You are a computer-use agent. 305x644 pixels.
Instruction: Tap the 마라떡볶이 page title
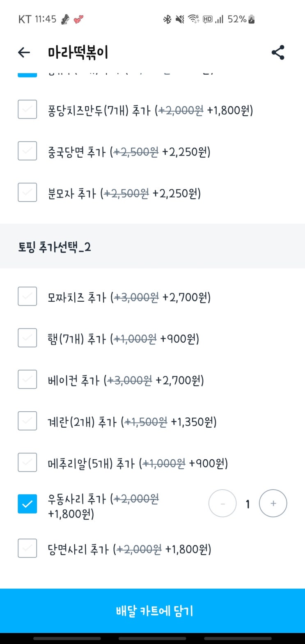[x=78, y=53]
